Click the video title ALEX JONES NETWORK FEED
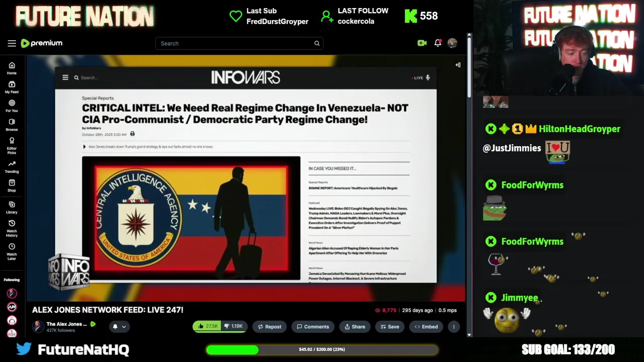Screen dimensions: 644x362 (x=108, y=310)
